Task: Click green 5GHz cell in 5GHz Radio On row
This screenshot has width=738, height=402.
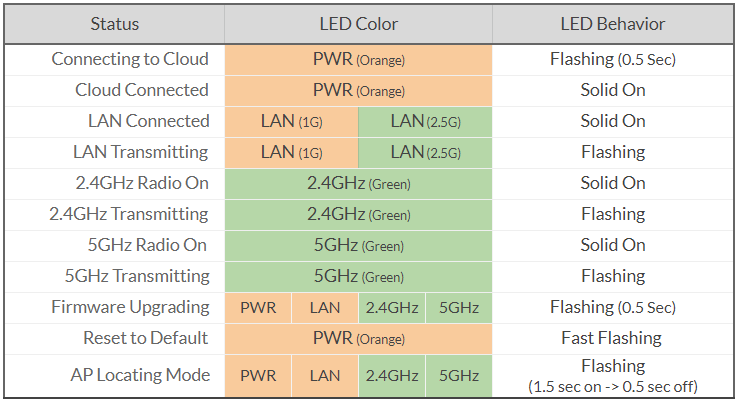Action: [x=358, y=245]
